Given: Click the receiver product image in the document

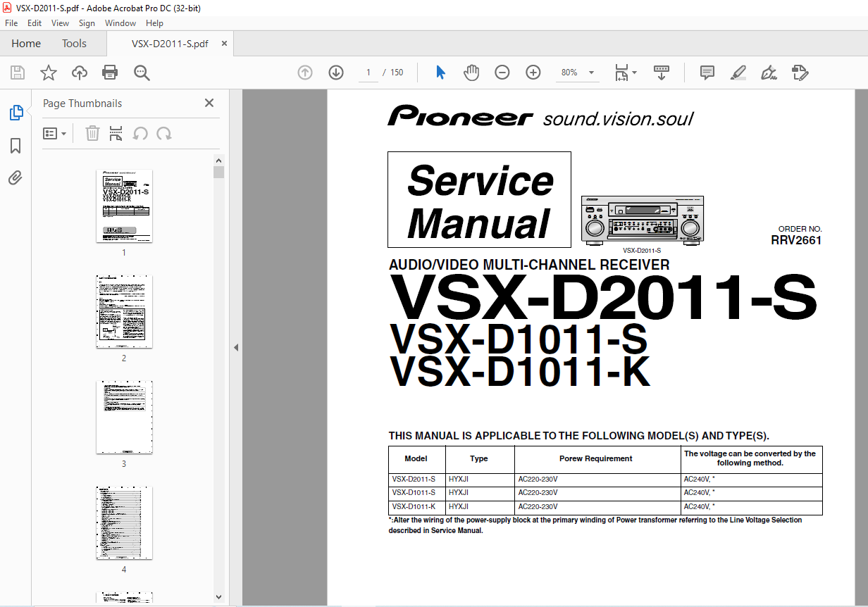Looking at the screenshot, I should [x=642, y=220].
